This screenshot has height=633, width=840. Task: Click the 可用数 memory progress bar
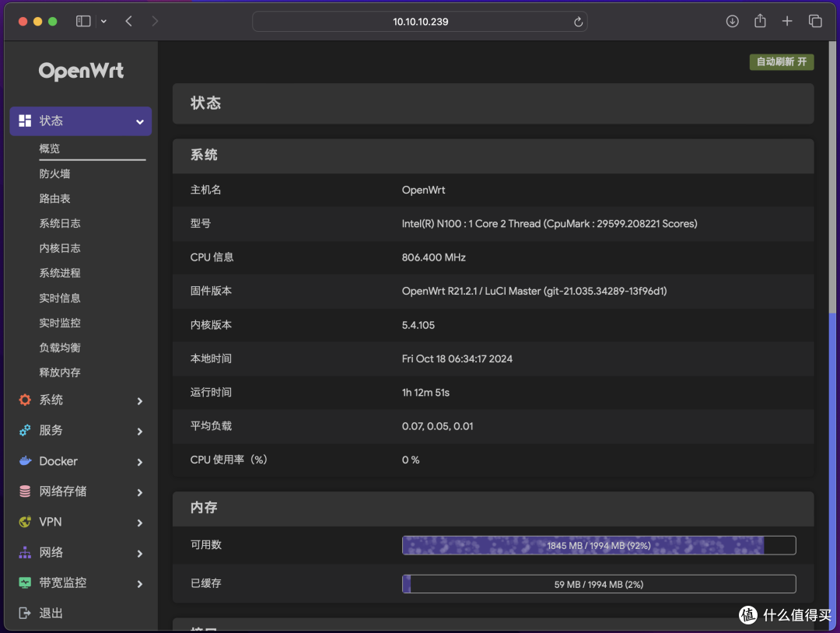599,545
